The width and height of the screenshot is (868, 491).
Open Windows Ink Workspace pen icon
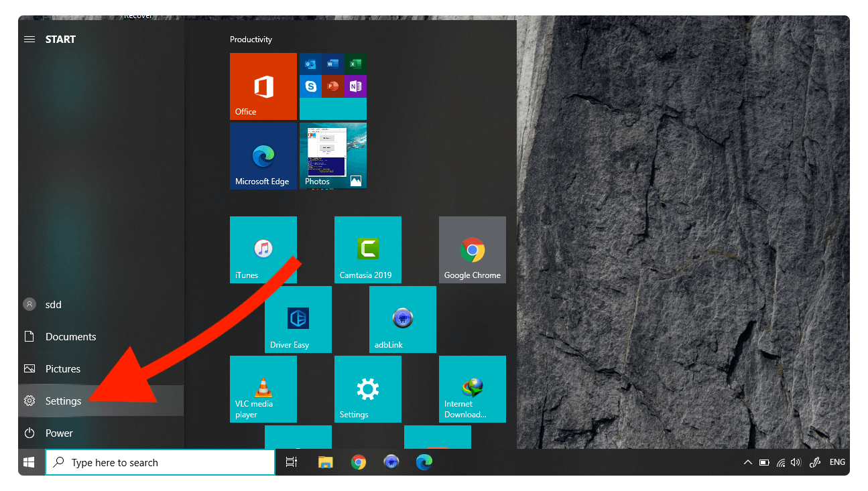[x=815, y=462]
